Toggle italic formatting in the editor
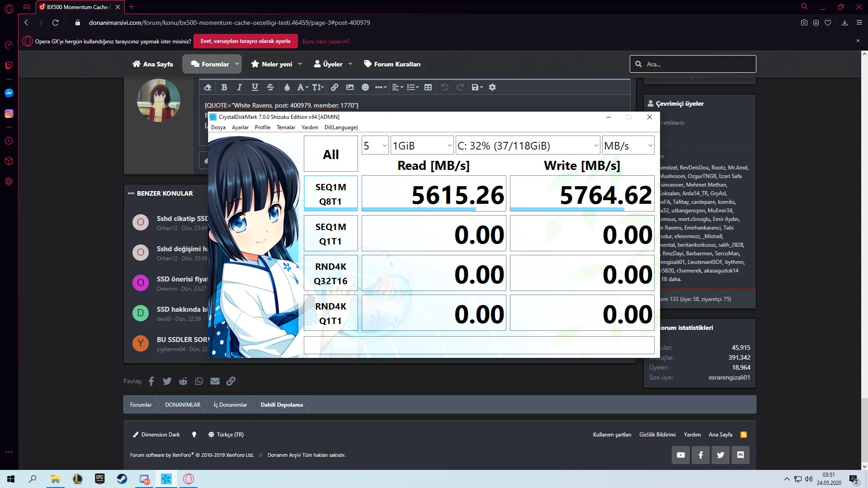The image size is (868, 488). click(240, 87)
